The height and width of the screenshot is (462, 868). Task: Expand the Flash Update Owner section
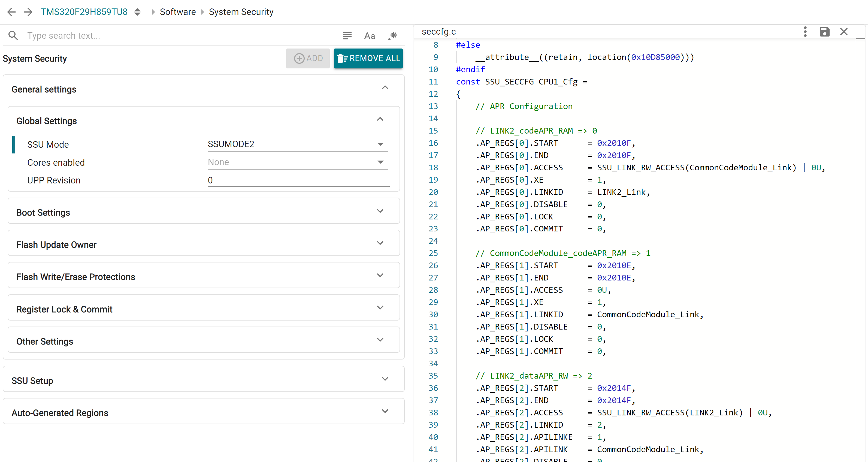click(x=380, y=243)
